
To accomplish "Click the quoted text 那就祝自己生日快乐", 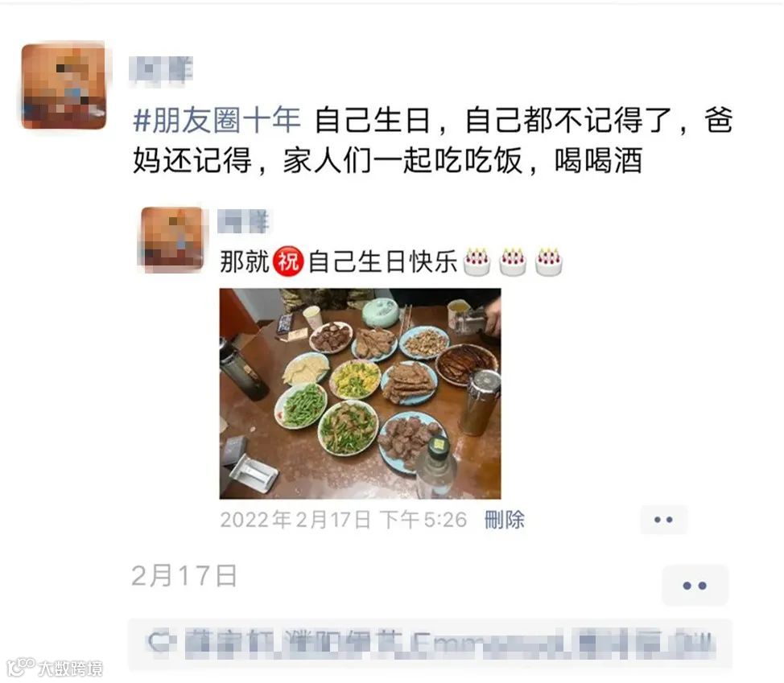I will click(339, 261).
